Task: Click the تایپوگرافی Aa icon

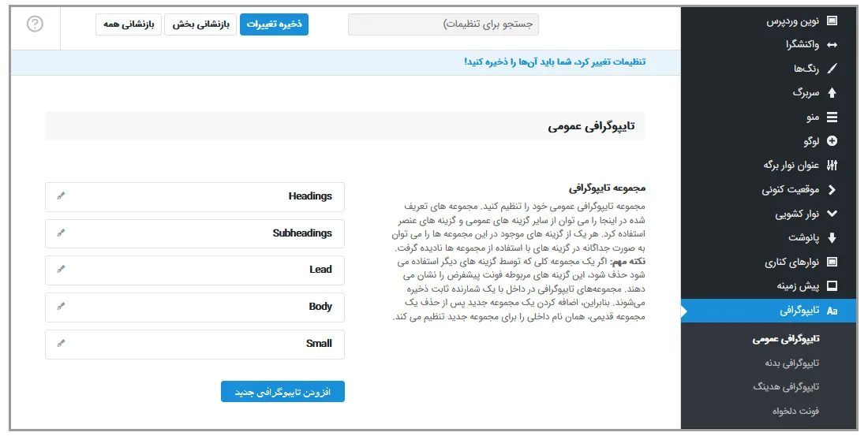Action: [832, 311]
